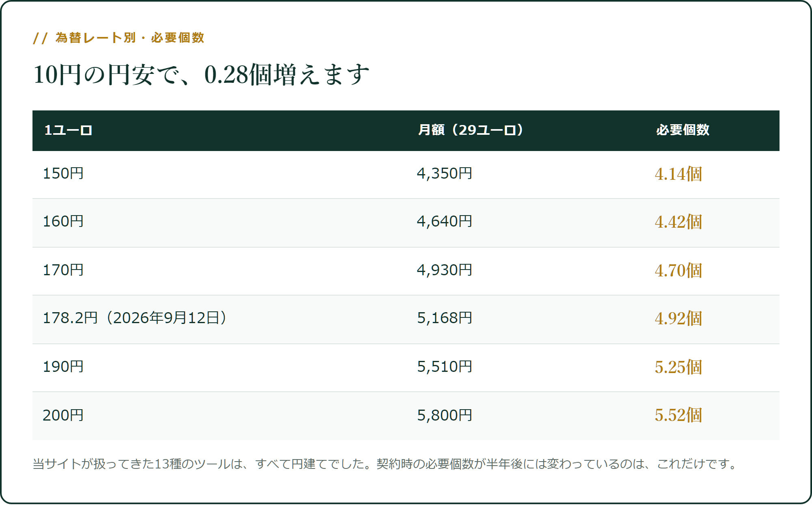Image resolution: width=812 pixels, height=505 pixels.
Task: Click the 4,350円 monthly amount cell
Action: coord(445,173)
